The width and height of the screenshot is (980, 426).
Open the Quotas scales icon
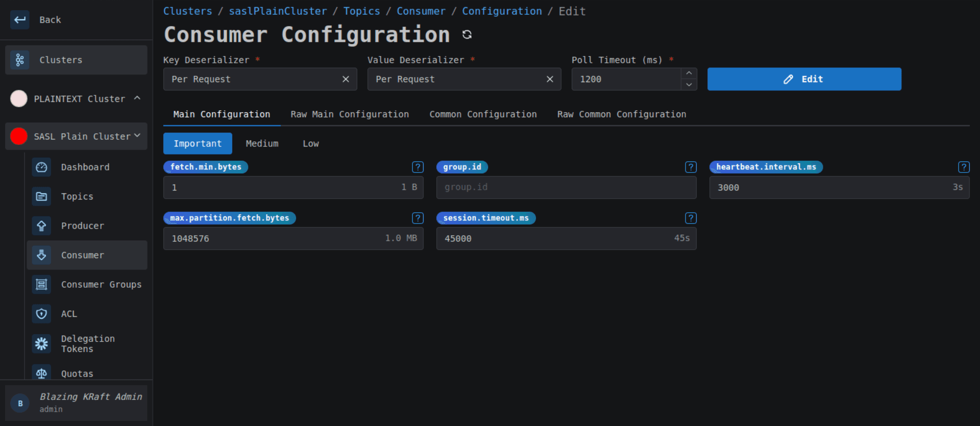click(x=42, y=373)
